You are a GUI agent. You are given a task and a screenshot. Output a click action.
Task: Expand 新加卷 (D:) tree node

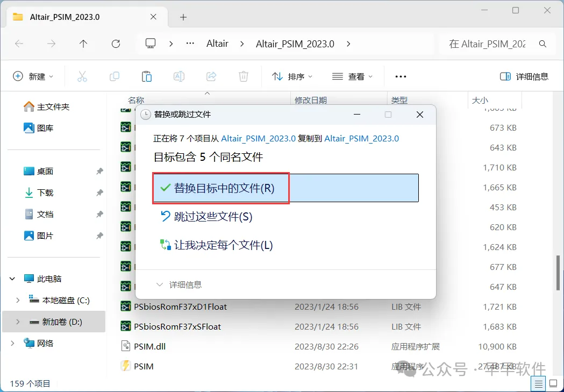[18, 322]
